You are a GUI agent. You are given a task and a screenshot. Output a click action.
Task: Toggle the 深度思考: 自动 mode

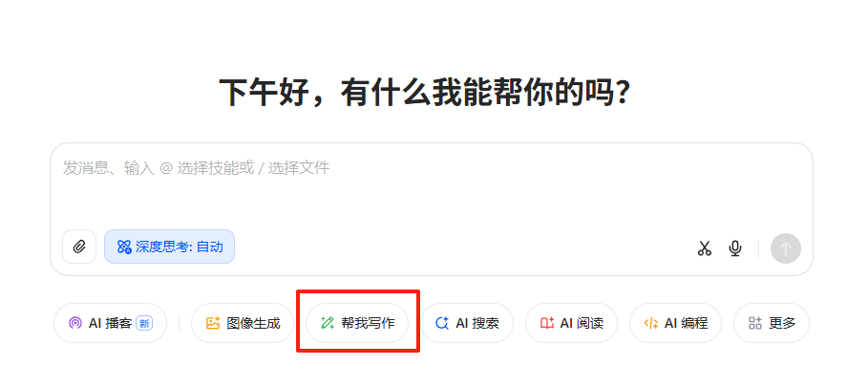pyautogui.click(x=169, y=247)
